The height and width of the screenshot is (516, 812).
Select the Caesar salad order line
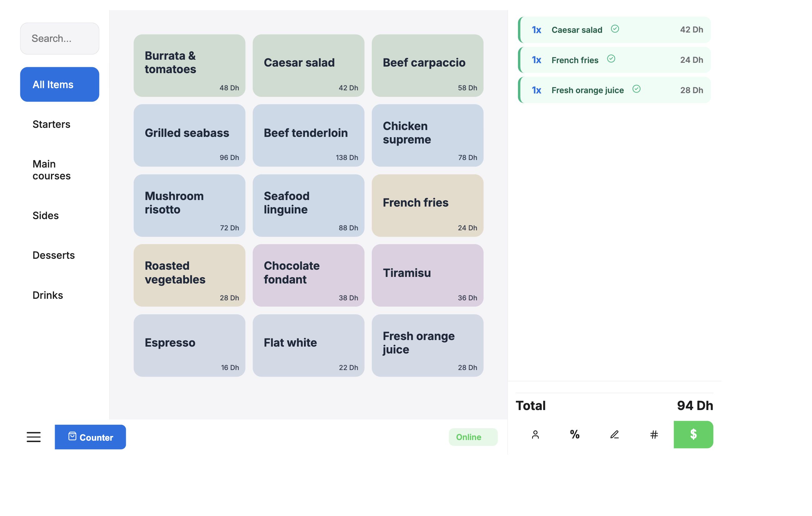[x=615, y=30]
